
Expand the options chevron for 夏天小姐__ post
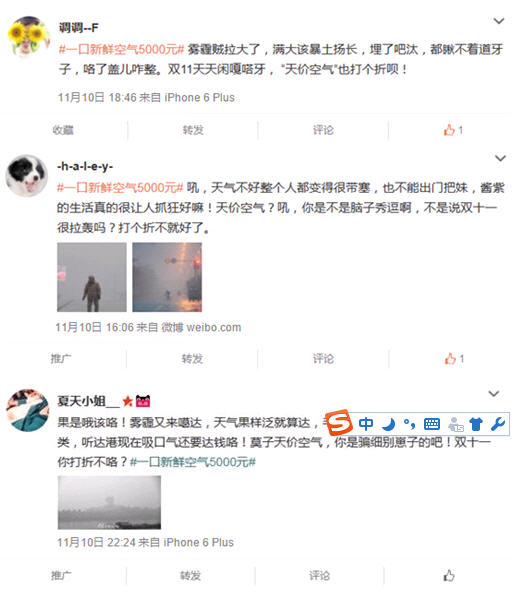tap(494, 394)
